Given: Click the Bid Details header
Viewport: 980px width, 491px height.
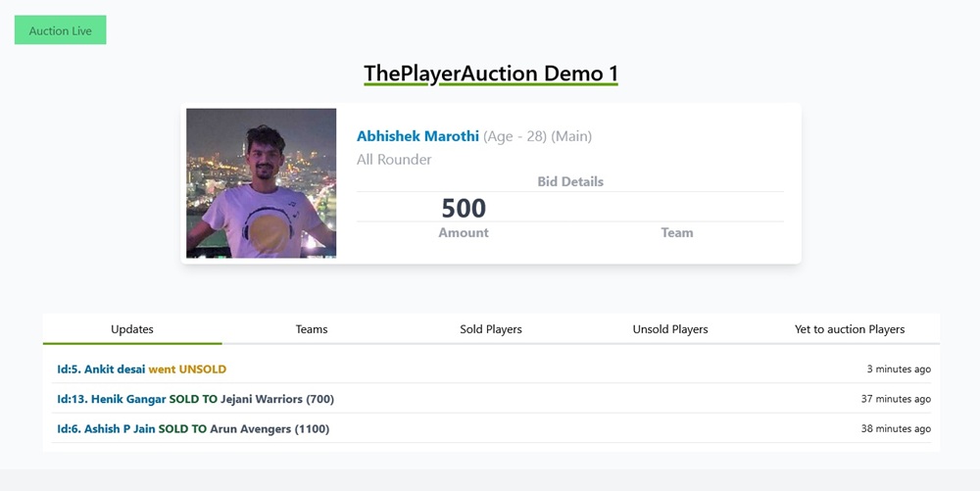Looking at the screenshot, I should pyautogui.click(x=570, y=181).
